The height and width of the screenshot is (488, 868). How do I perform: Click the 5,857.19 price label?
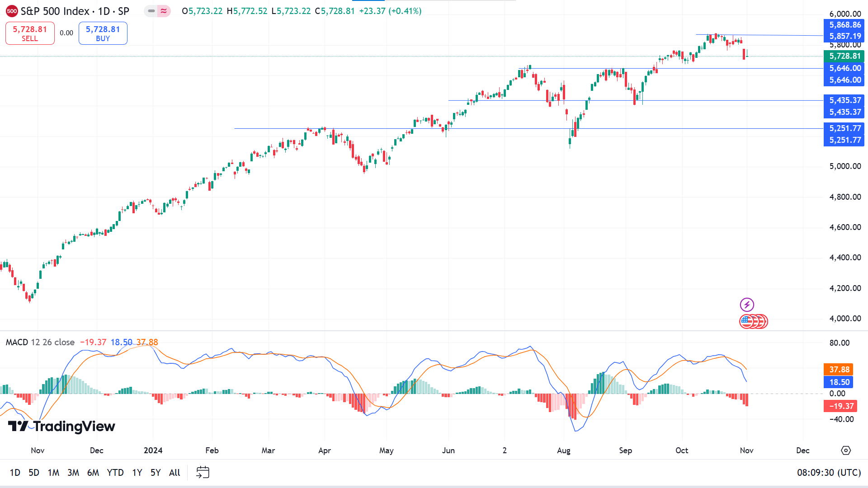(x=844, y=36)
